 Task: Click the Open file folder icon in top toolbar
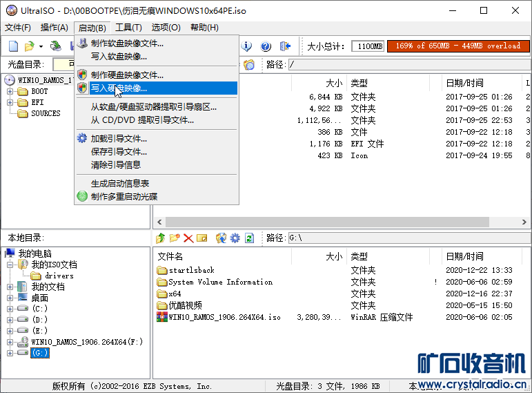pyautogui.click(x=30, y=46)
